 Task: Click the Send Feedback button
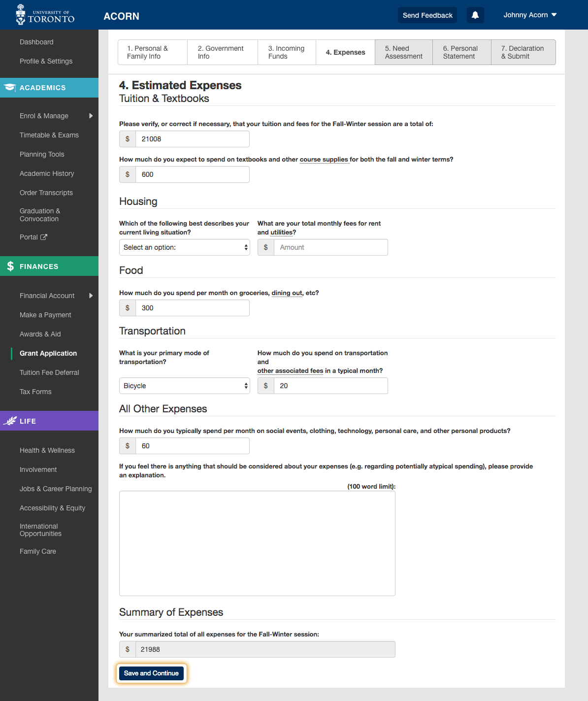427,15
